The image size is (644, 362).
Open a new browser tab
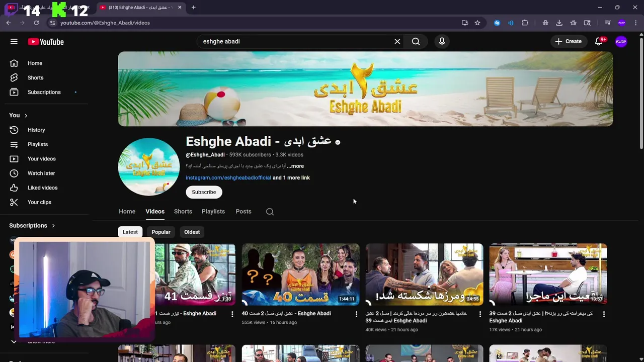click(x=193, y=8)
